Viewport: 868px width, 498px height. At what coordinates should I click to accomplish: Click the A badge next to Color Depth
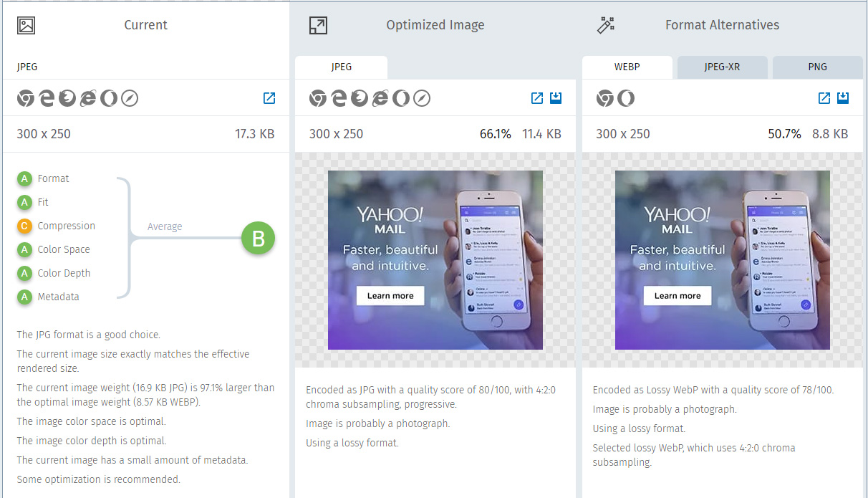pos(25,274)
